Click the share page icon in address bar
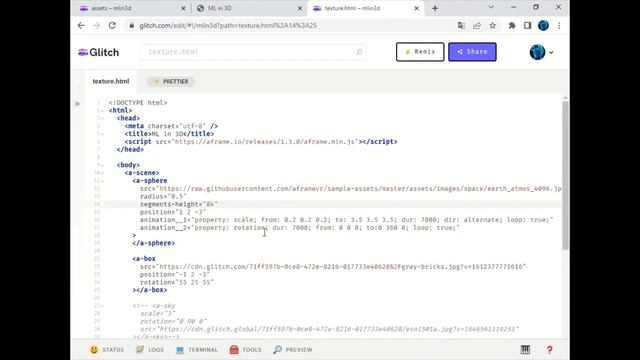 point(477,25)
